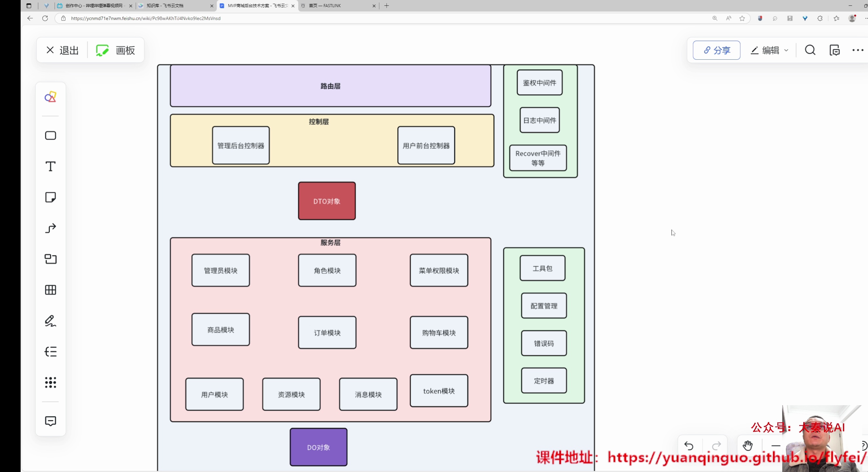Image resolution: width=868 pixels, height=472 pixels.
Task: Select the connector arrow tool
Action: click(x=50, y=228)
